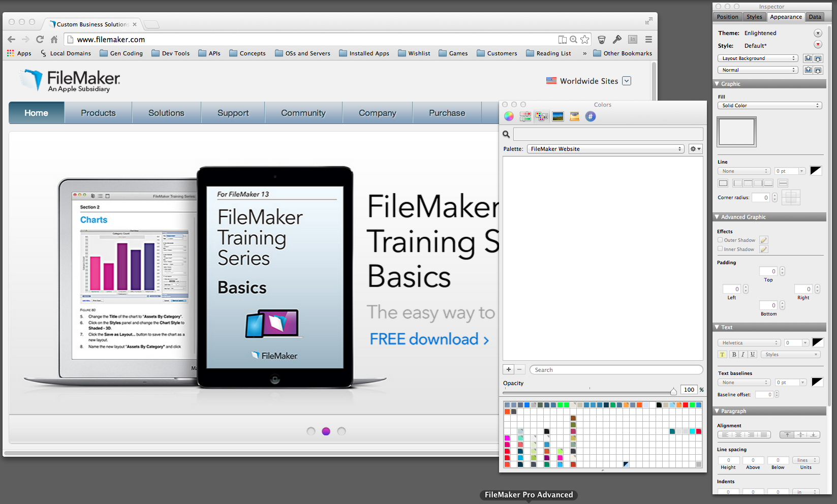Image resolution: width=837 pixels, height=504 pixels.
Task: Open the Solid Color fill dropdown
Action: (769, 106)
